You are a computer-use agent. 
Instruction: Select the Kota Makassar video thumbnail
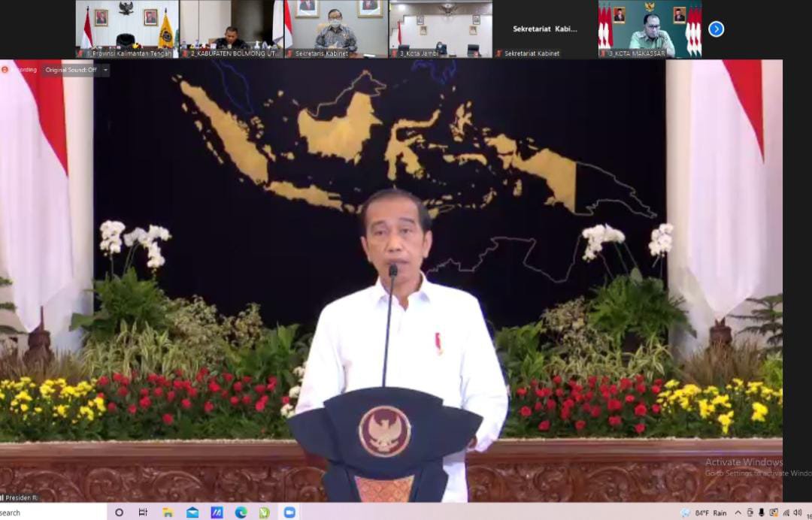pyautogui.click(x=650, y=29)
